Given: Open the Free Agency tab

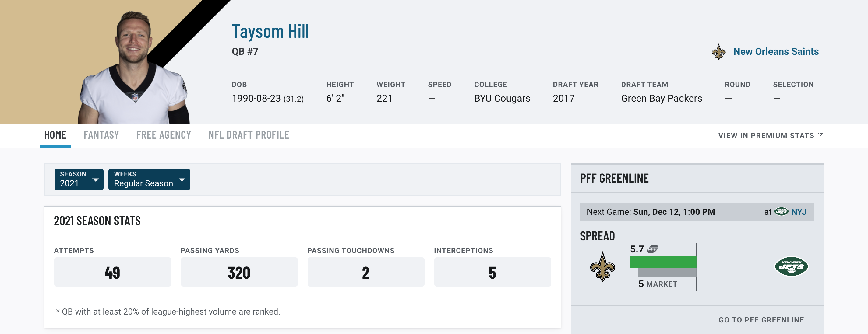Looking at the screenshot, I should tap(164, 135).
